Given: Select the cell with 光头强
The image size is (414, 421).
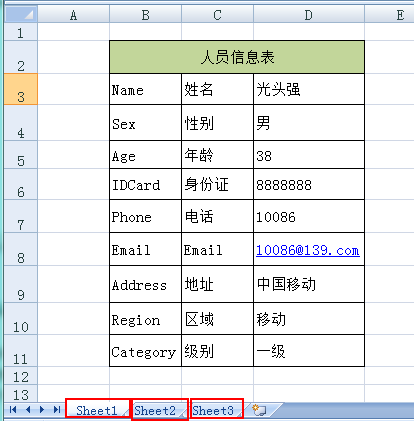Looking at the screenshot, I should point(309,89).
